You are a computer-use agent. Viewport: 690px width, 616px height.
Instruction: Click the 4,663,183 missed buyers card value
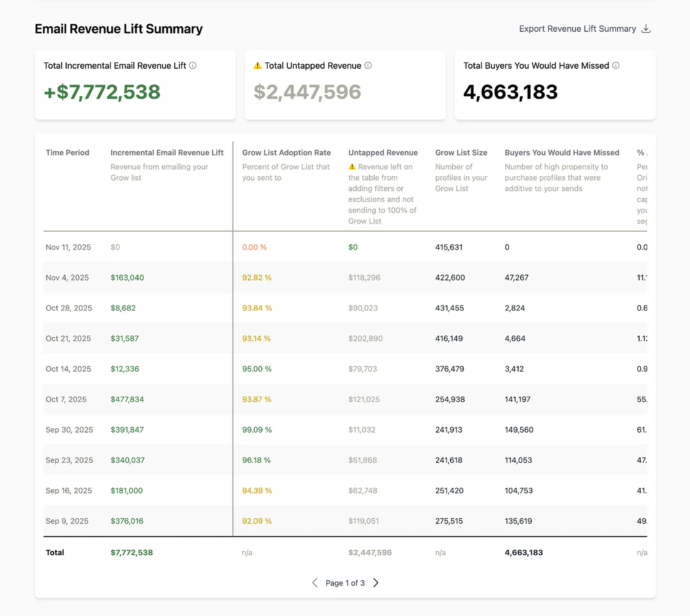510,92
